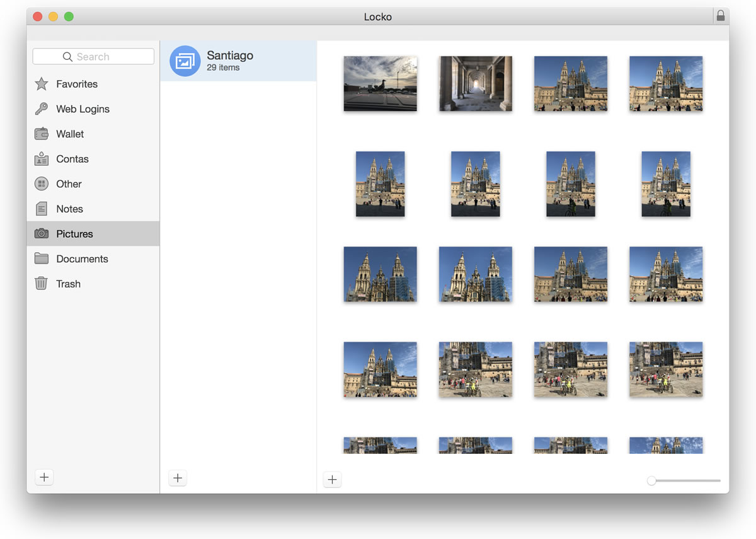Viewport: 756px width, 539px height.
Task: Open the Wallet icon in sidebar
Action: tap(42, 134)
